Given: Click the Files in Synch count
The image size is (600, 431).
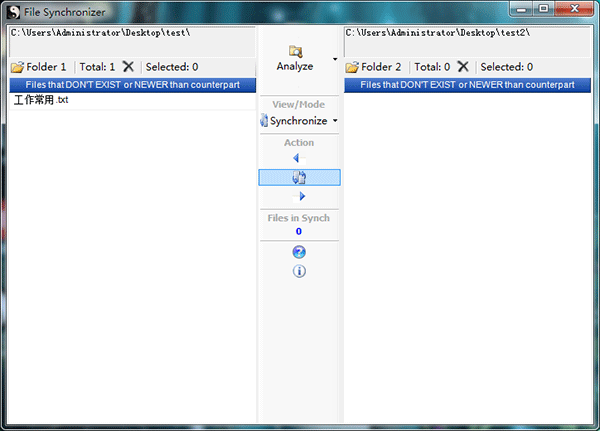Looking at the screenshot, I should point(298,231).
